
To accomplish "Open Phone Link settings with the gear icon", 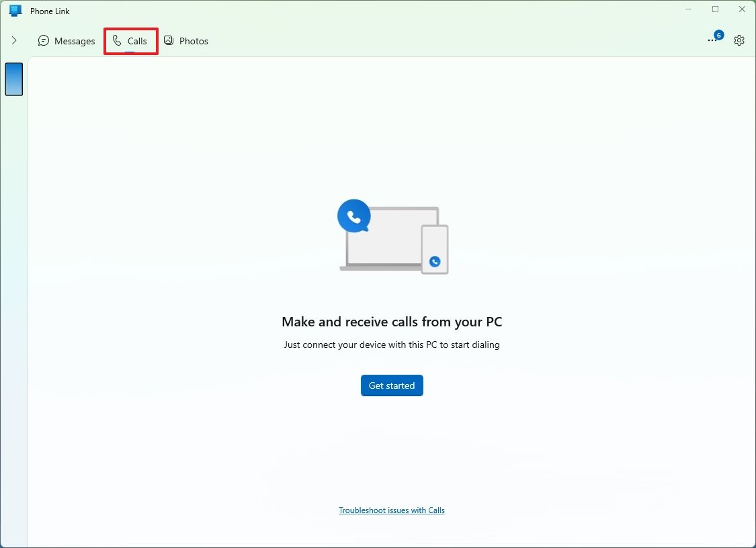I will (739, 40).
